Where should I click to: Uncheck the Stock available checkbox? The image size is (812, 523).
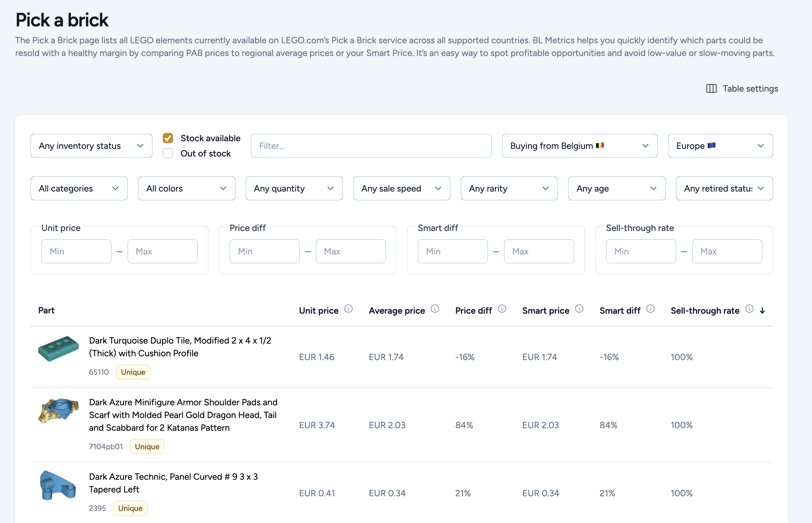click(168, 138)
